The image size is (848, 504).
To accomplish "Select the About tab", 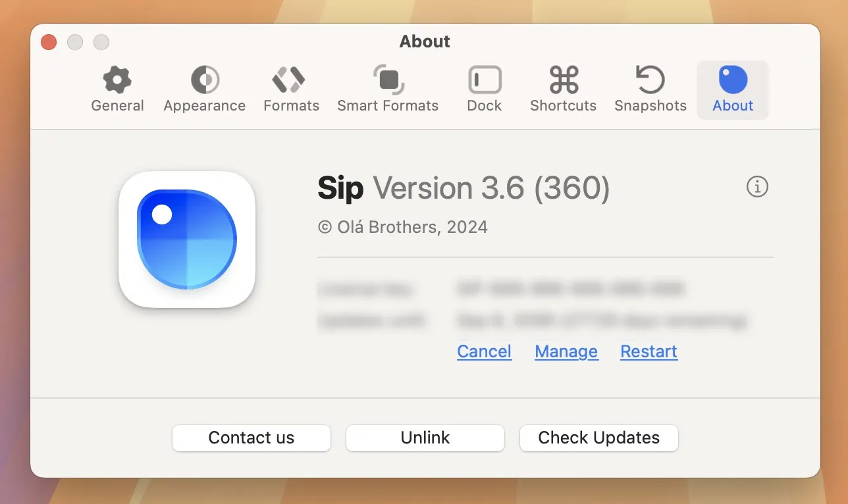I will (733, 90).
